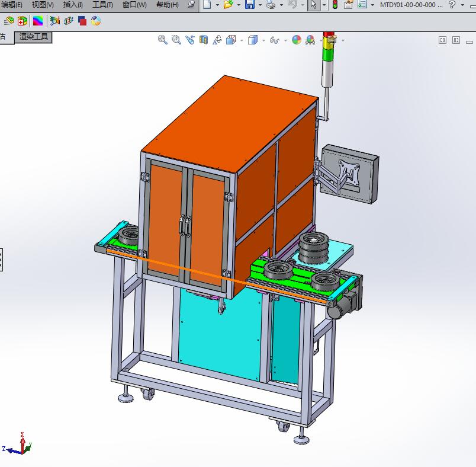
Task: Click the Zoom to Fit icon
Action: (163, 40)
